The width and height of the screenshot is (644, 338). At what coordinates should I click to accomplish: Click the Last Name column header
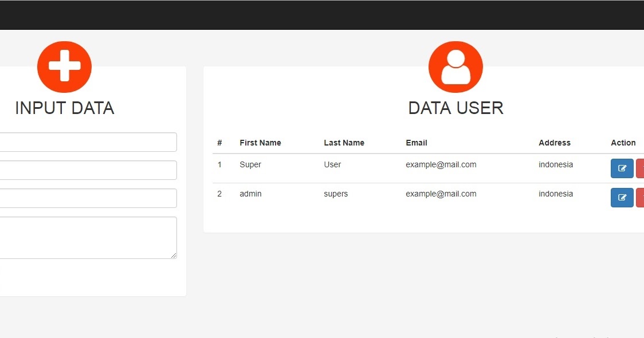(x=344, y=143)
